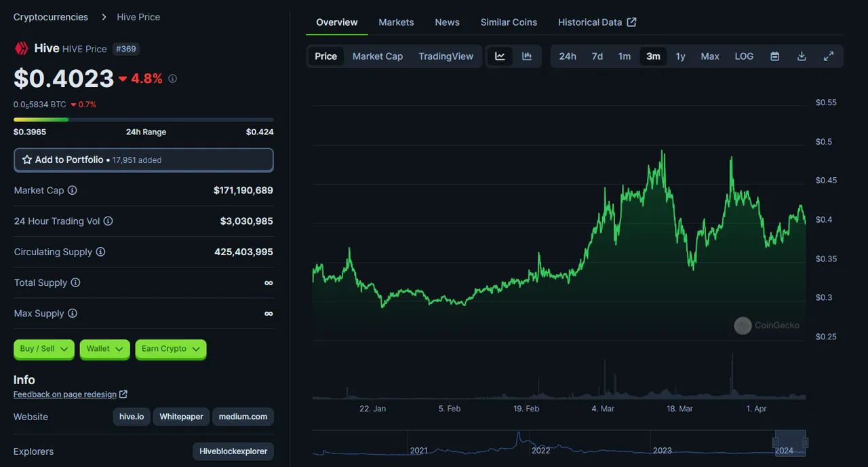Switch to Similar Coins tab
The height and width of the screenshot is (467, 868).
(x=509, y=22)
